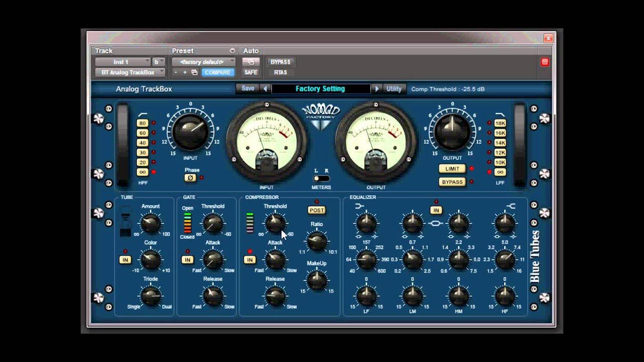Image resolution: width=644 pixels, height=362 pixels.
Task: Click the automation SAFE button
Action: pos(251,72)
